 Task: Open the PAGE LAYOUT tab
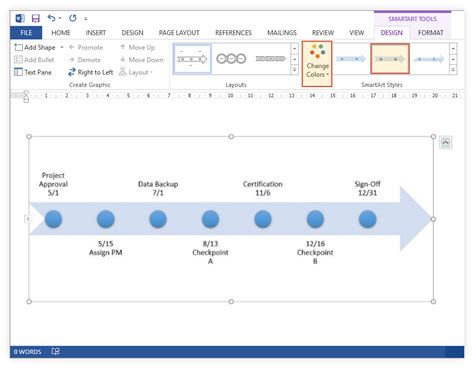tap(179, 33)
